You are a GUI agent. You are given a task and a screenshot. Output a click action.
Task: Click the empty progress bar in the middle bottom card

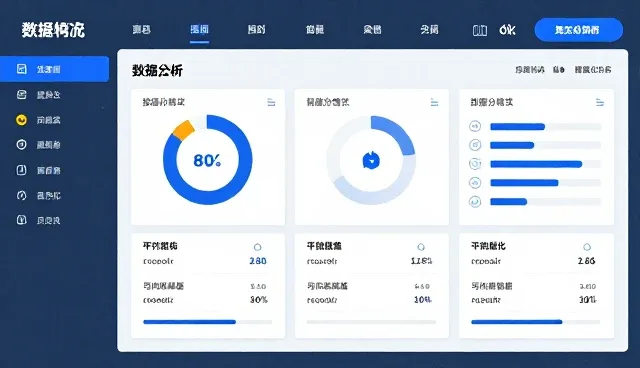pyautogui.click(x=371, y=322)
